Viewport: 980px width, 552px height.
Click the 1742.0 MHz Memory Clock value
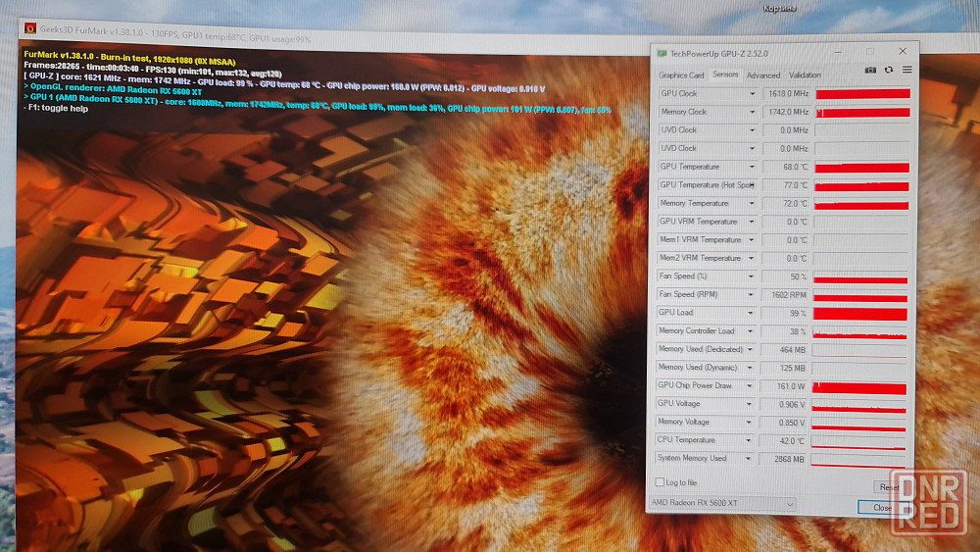pyautogui.click(x=787, y=112)
